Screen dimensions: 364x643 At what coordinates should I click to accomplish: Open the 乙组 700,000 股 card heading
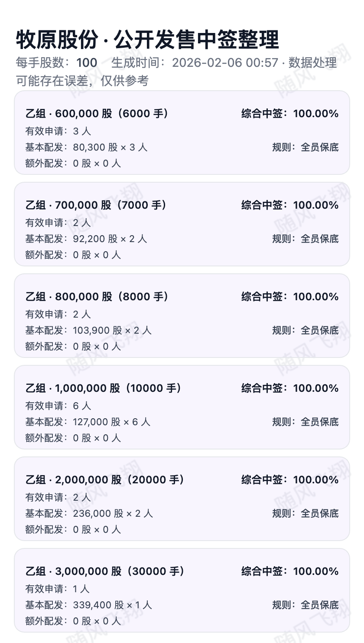click(96, 205)
